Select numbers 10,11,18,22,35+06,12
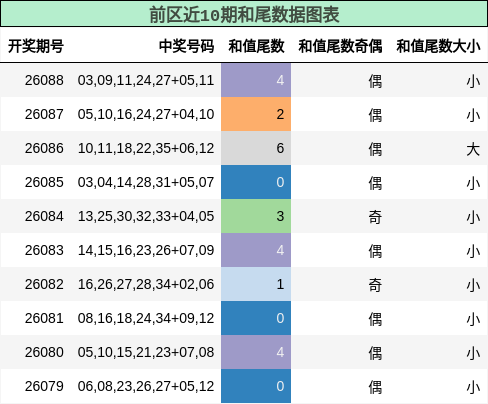 pos(146,148)
